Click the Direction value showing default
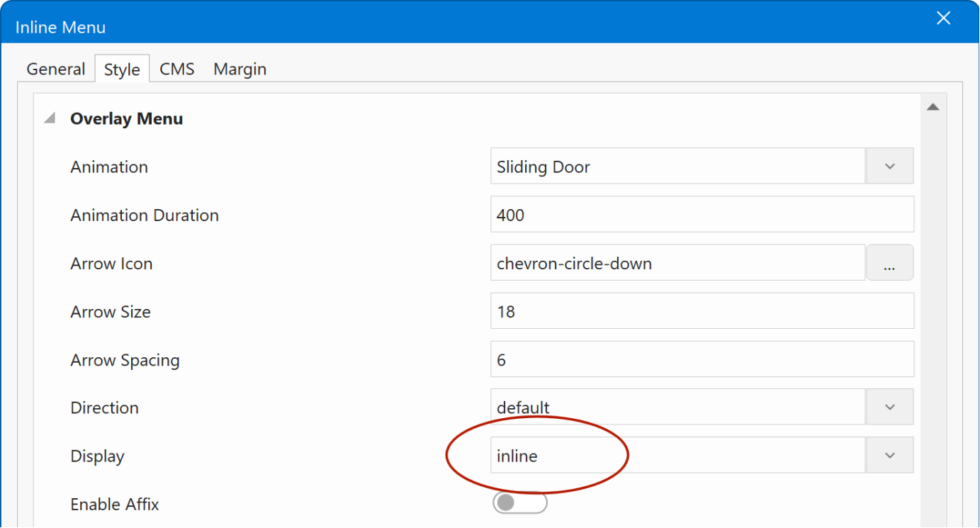This screenshot has height=528, width=980. click(677, 408)
